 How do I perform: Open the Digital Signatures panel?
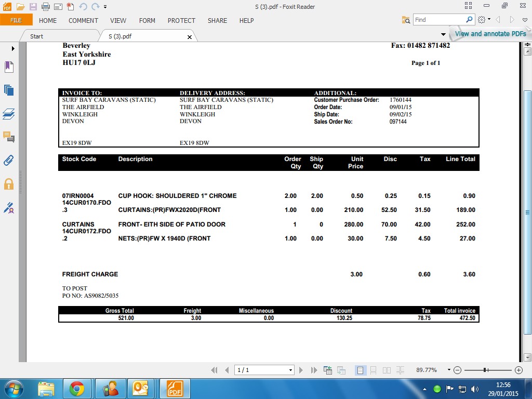9,208
